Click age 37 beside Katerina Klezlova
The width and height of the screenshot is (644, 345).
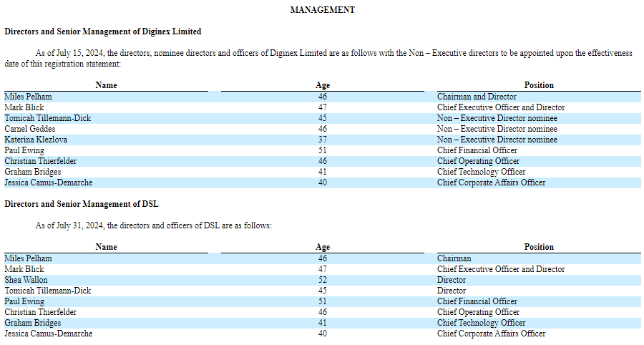[x=323, y=140]
